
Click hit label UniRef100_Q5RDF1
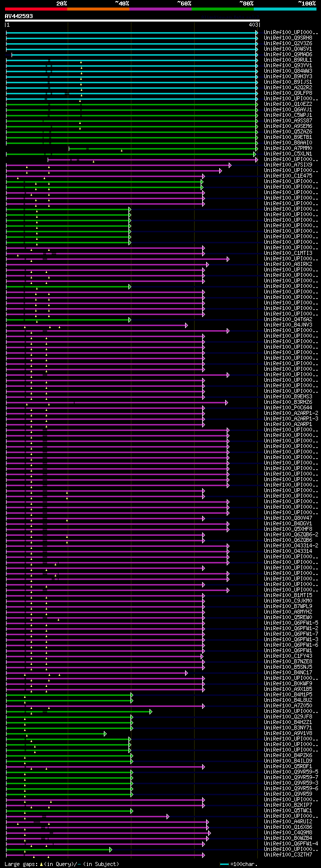pyautogui.click(x=288, y=766)
